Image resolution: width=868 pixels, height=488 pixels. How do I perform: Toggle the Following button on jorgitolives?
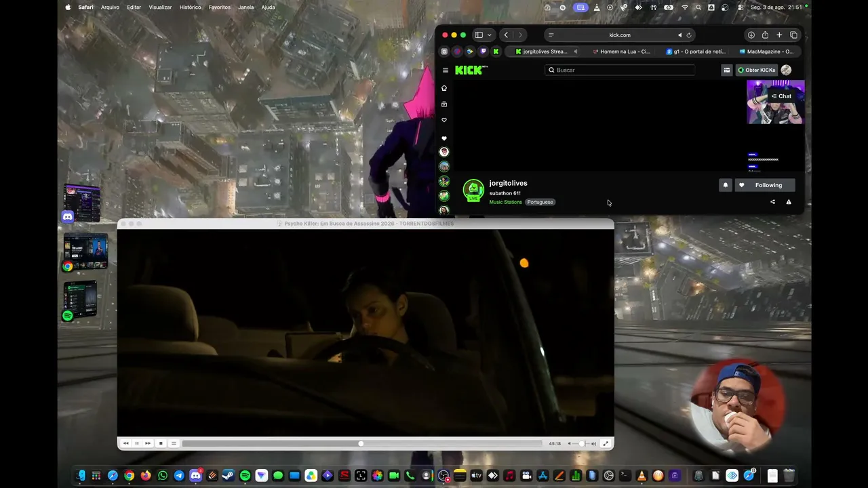tap(764, 185)
